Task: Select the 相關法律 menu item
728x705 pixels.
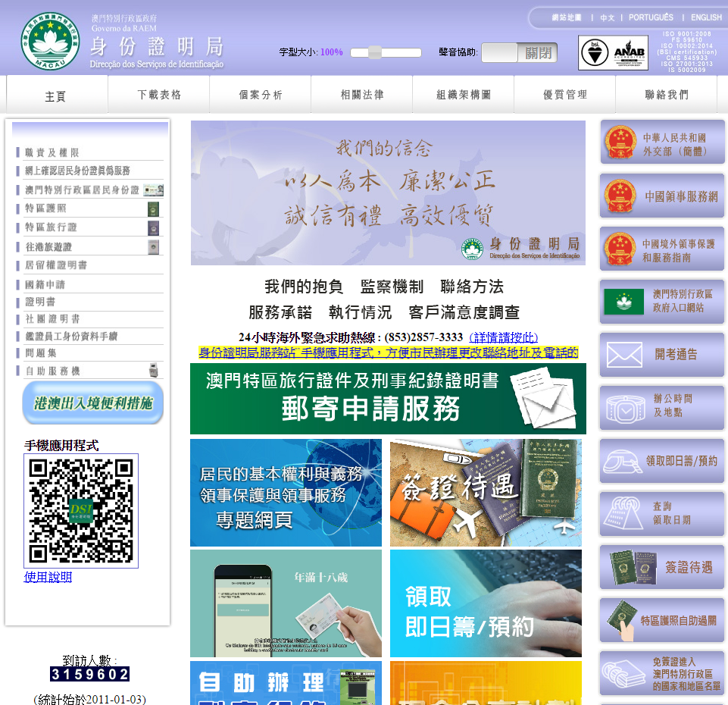Action: [362, 95]
